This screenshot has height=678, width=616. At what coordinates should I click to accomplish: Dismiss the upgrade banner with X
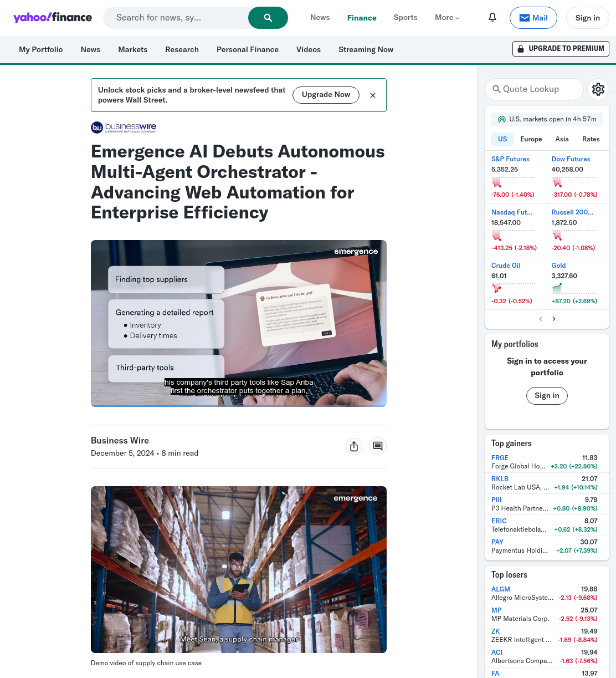(x=373, y=95)
